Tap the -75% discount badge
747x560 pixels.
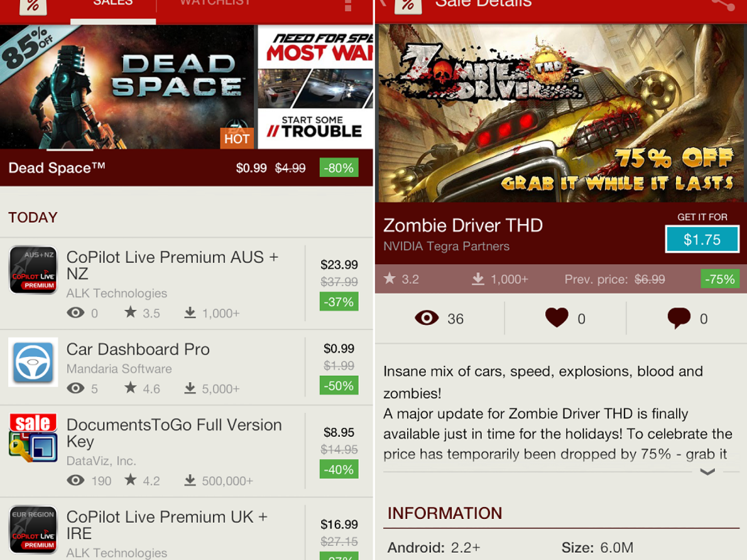[x=720, y=279]
